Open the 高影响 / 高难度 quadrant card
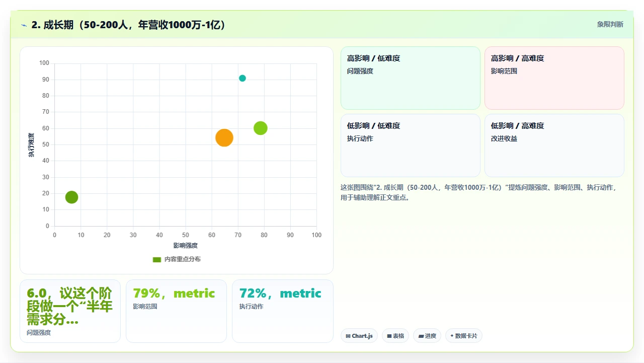Screen dimensions: 644x363 [554, 78]
